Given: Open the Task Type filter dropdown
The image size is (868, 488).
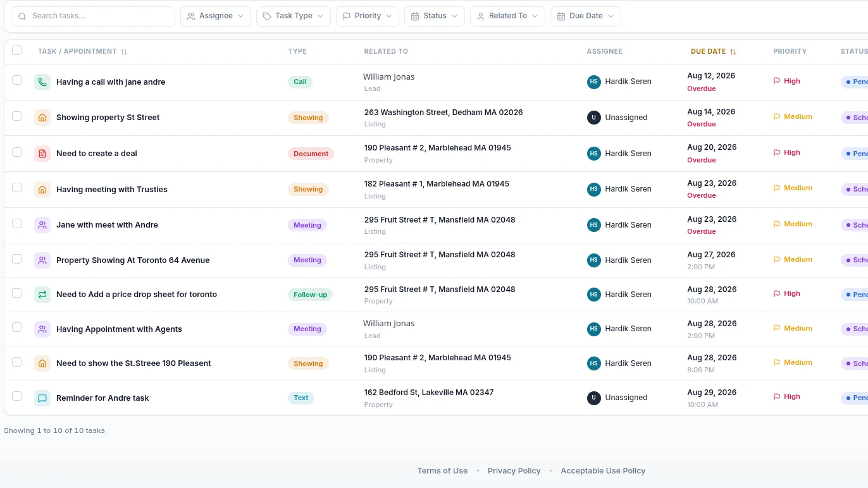Looking at the screenshot, I should click(x=294, y=16).
